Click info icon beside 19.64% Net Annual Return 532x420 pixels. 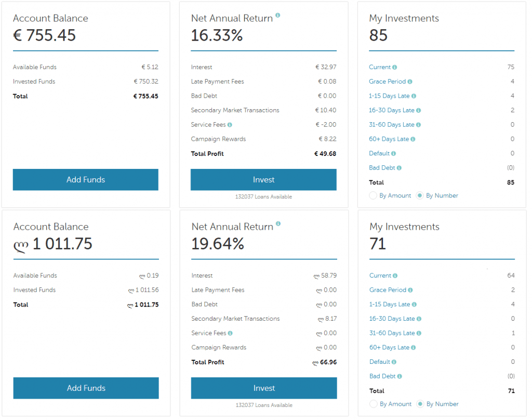pyautogui.click(x=278, y=224)
